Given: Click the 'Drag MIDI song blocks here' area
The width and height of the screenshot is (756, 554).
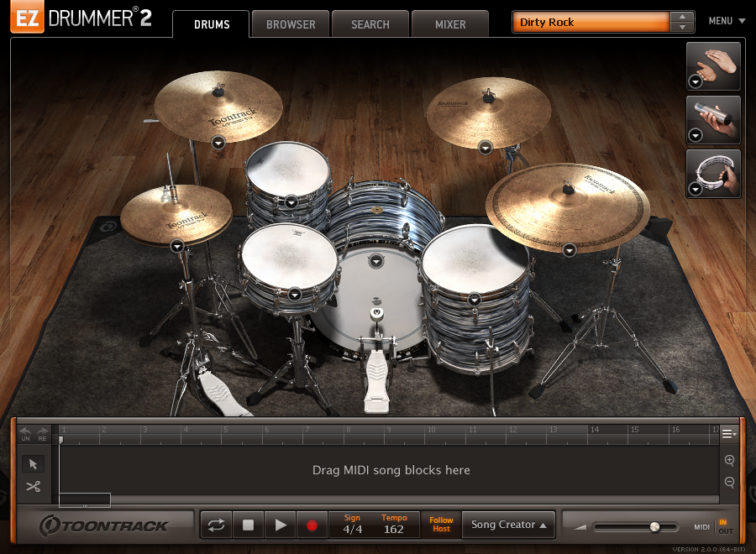Looking at the screenshot, I should [391, 470].
